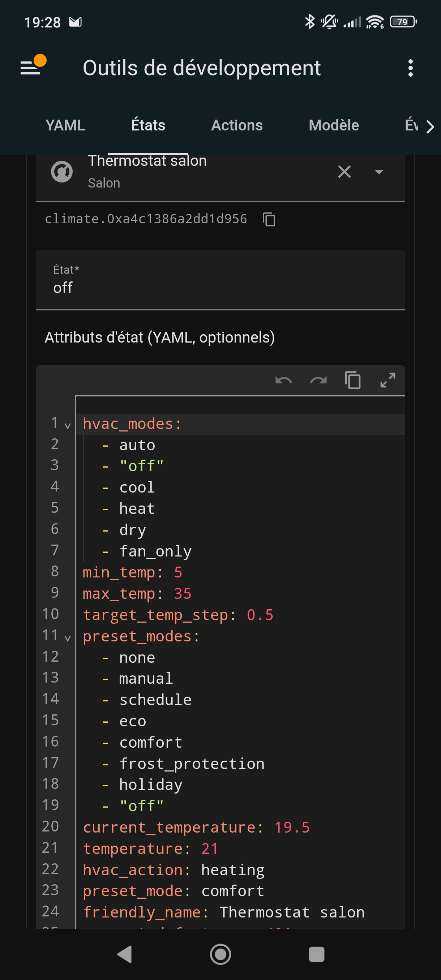
Task: Open the entity picker dropdown arrow
Action: click(x=378, y=172)
